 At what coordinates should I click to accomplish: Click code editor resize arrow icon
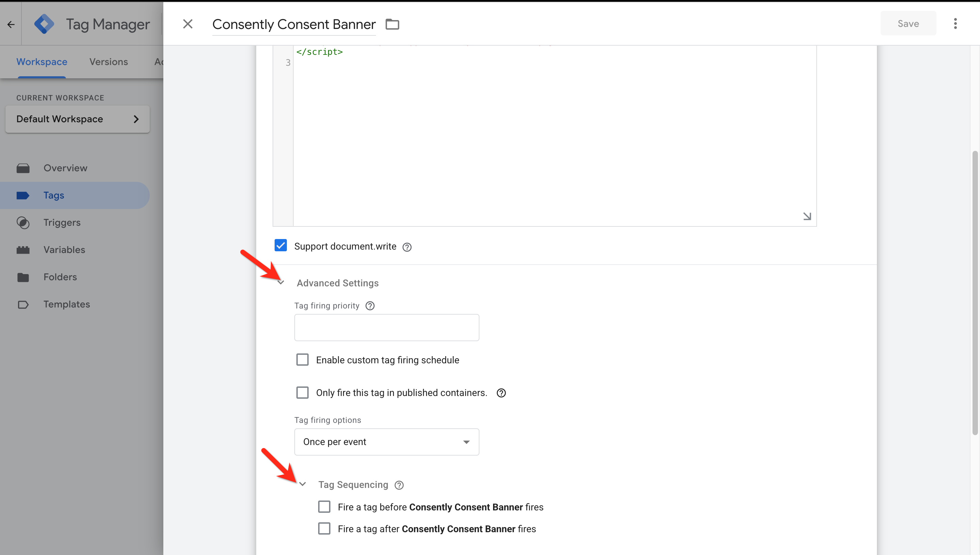pyautogui.click(x=807, y=216)
